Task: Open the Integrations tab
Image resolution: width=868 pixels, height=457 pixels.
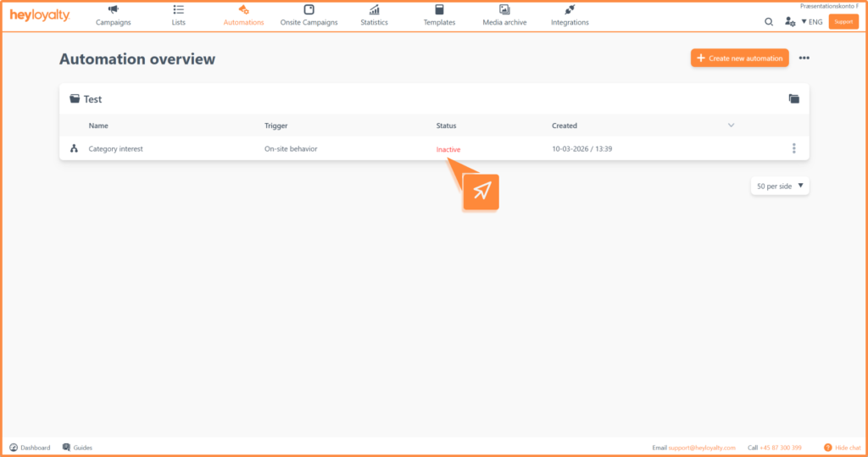Action: tap(570, 15)
